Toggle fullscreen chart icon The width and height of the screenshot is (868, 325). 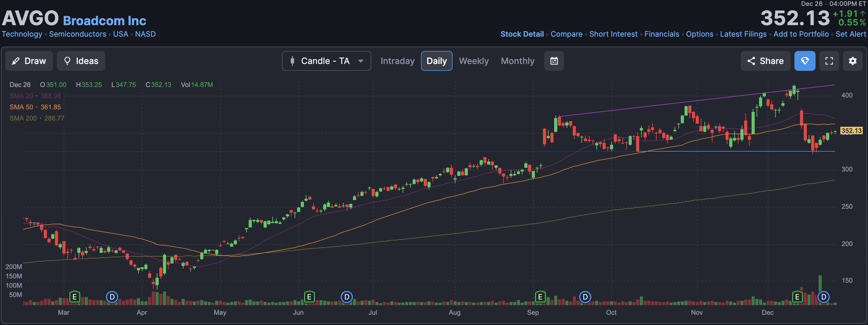point(829,61)
